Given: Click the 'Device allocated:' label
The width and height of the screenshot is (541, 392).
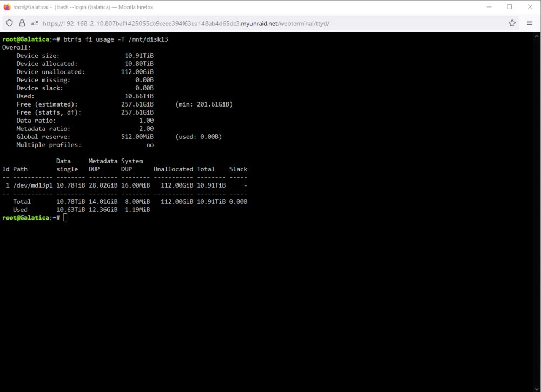Looking at the screenshot, I should pos(47,64).
